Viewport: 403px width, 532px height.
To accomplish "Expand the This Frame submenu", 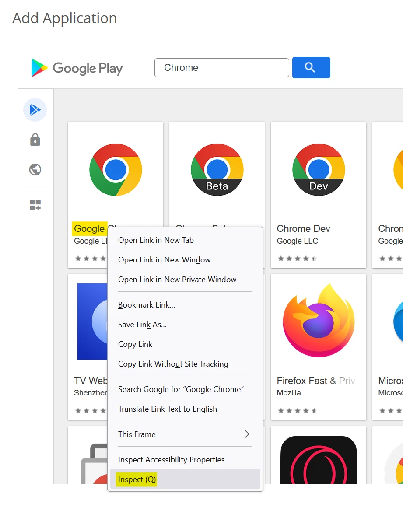I will click(185, 434).
